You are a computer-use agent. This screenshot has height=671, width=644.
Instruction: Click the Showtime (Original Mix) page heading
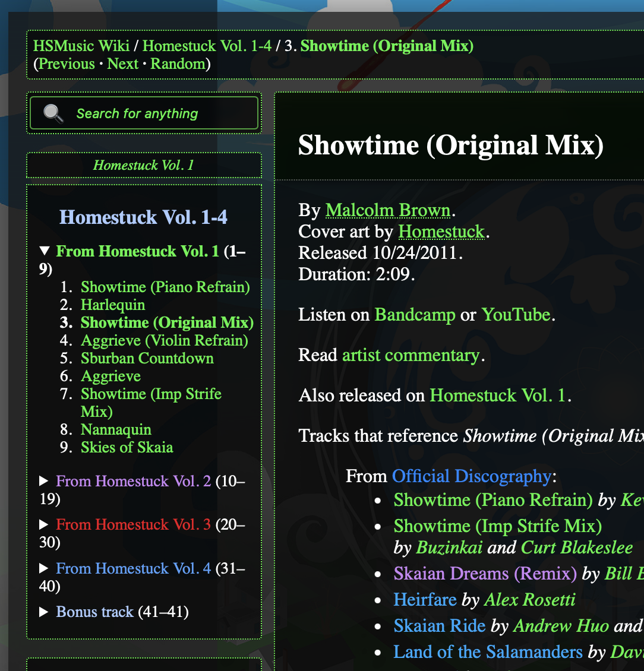tap(451, 145)
